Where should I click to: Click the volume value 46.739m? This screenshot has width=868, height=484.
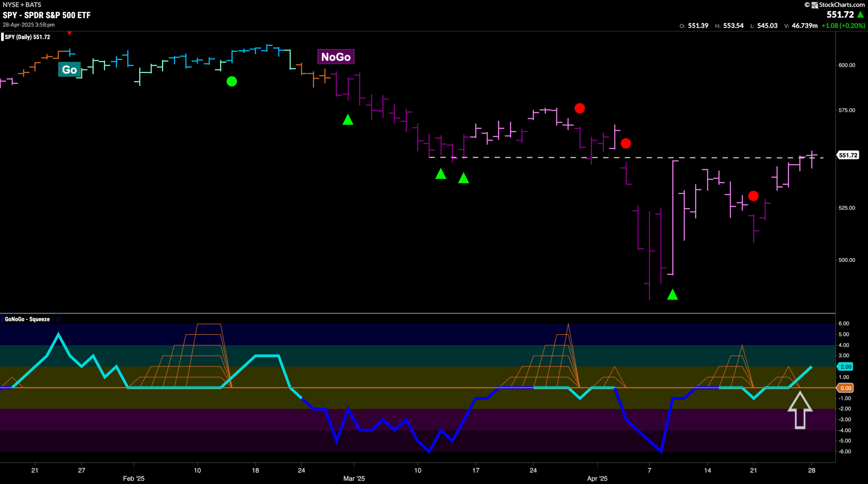coord(805,26)
